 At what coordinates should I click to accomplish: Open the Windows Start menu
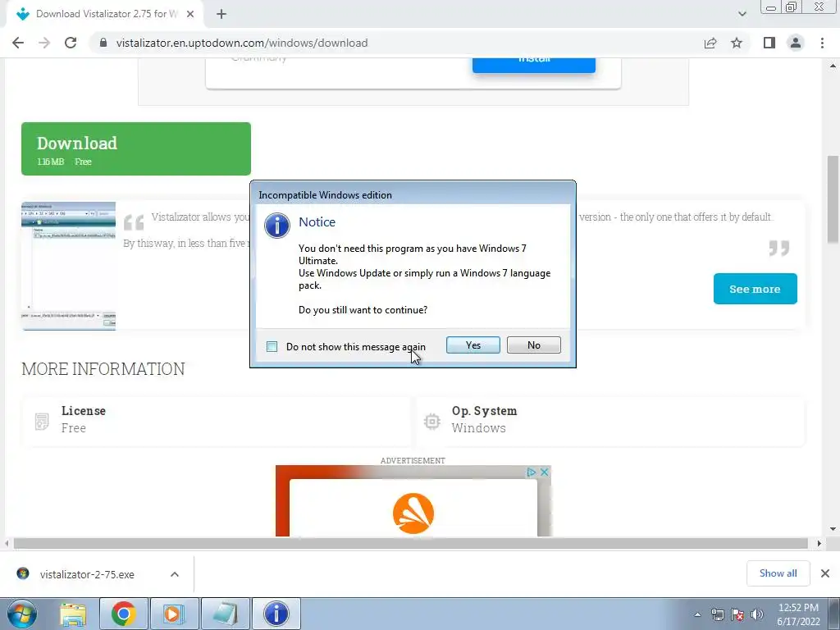22,614
